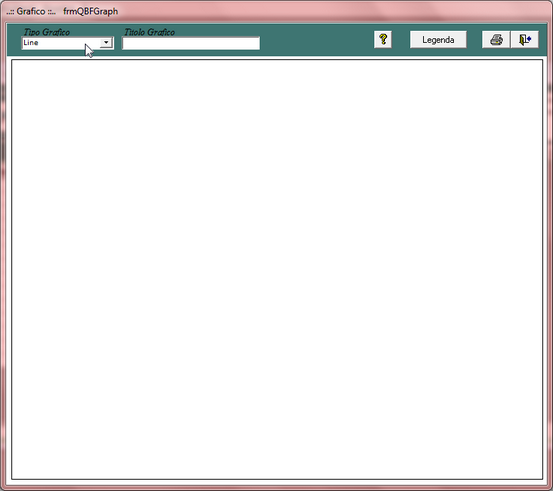Screen dimensions: 553x491
Task: Exit the form via the door icon
Action: coord(525,40)
